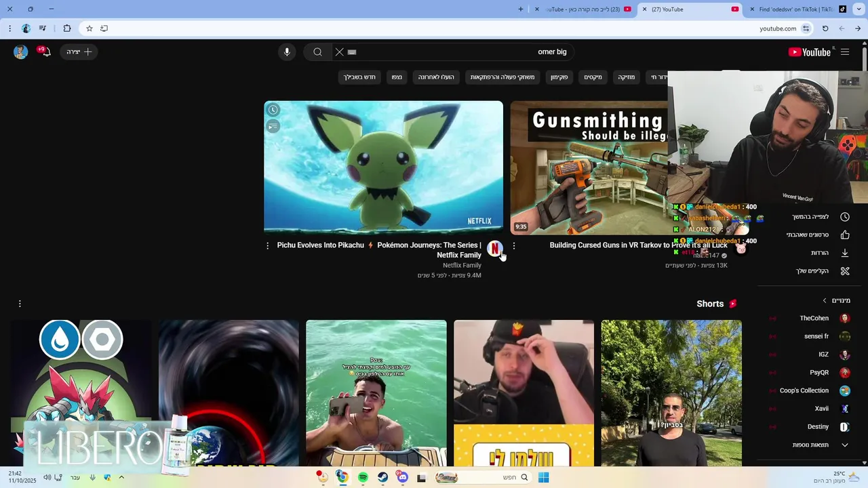Image resolution: width=868 pixels, height=488 pixels.
Task: Open the Short with man under trees
Action: 671,393
